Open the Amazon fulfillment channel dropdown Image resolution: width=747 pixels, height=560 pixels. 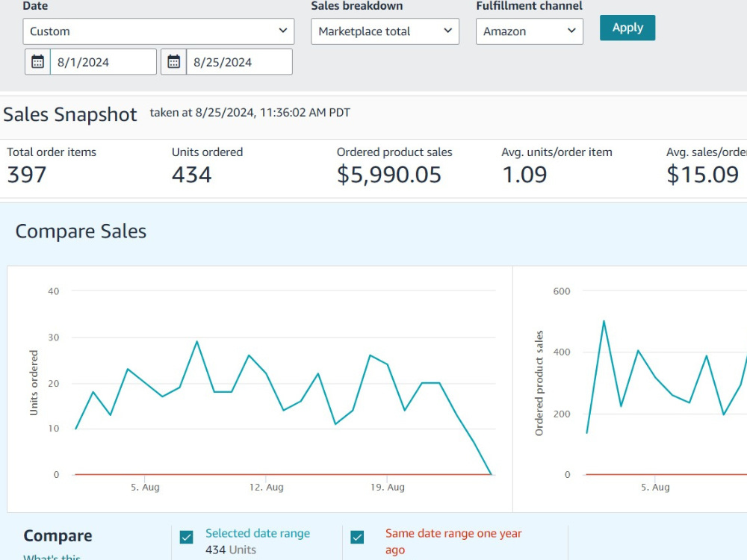pyautogui.click(x=530, y=31)
